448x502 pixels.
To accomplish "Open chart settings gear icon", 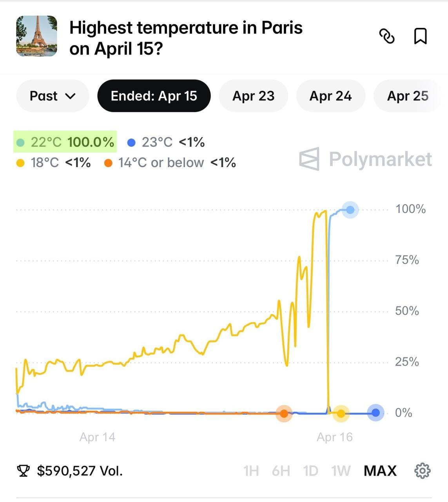I will click(x=422, y=470).
